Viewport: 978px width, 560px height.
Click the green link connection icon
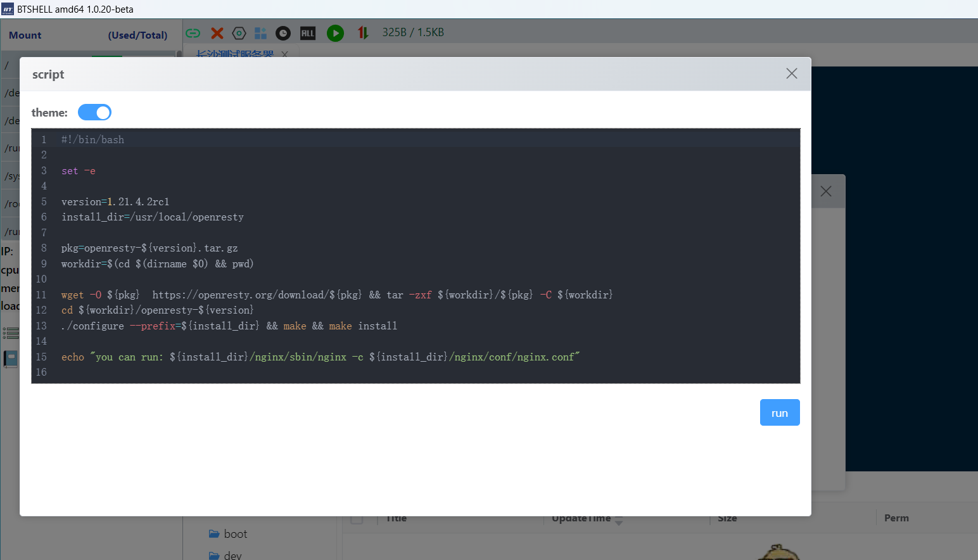click(x=193, y=33)
